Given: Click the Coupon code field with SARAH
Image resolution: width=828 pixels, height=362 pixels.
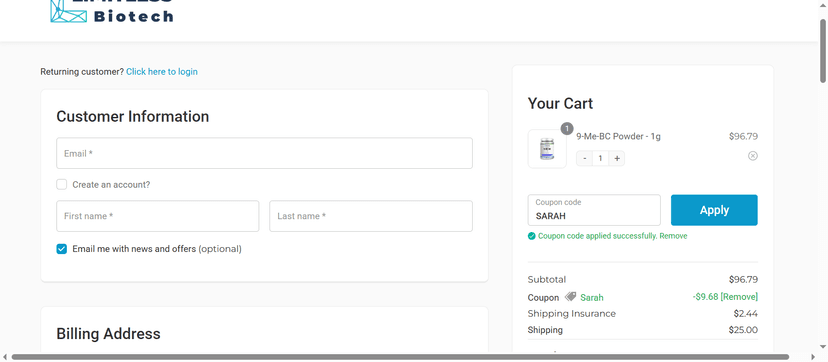Looking at the screenshot, I should pyautogui.click(x=594, y=210).
